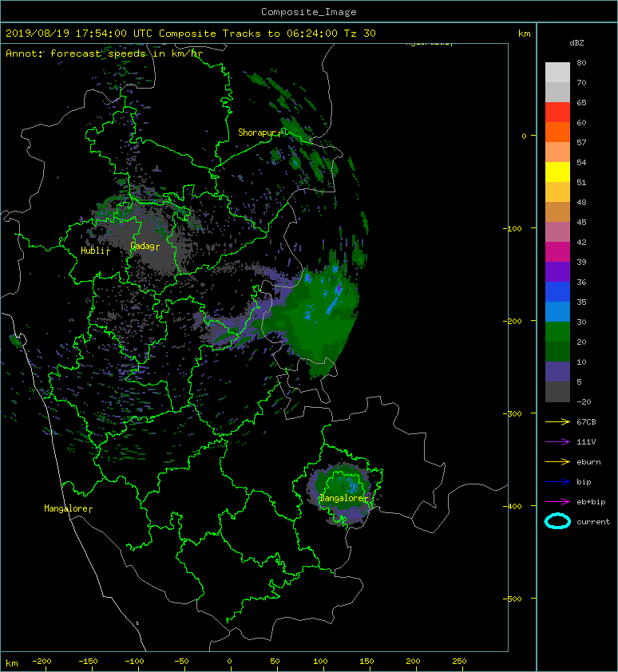Select the purple 39–36 dBZ swatch
618x672 pixels.
click(x=557, y=271)
